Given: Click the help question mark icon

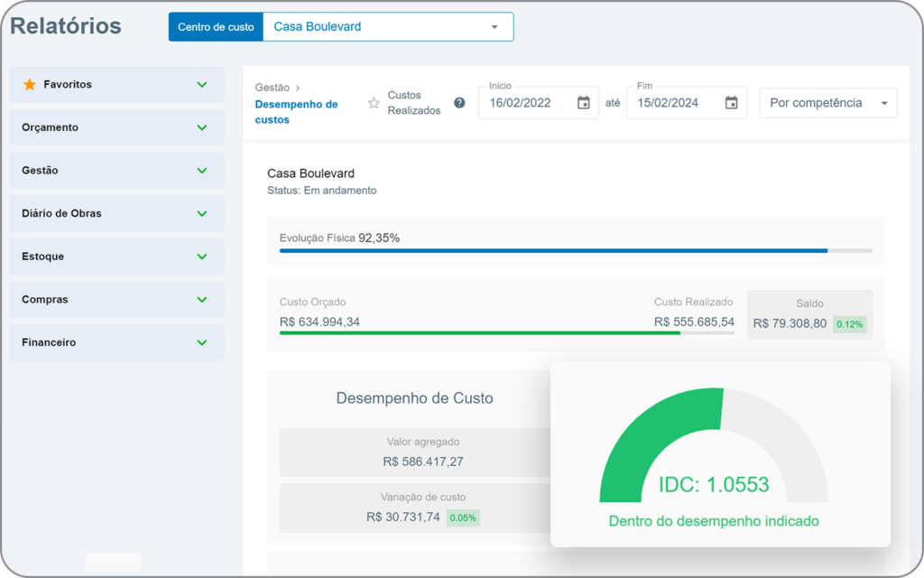Looking at the screenshot, I should pyautogui.click(x=459, y=103).
